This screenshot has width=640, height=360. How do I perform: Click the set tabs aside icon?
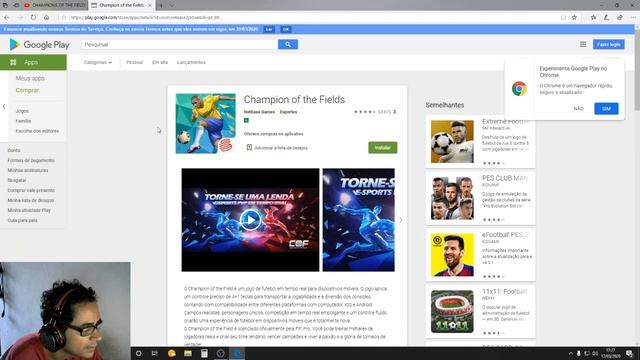(x=16, y=5)
